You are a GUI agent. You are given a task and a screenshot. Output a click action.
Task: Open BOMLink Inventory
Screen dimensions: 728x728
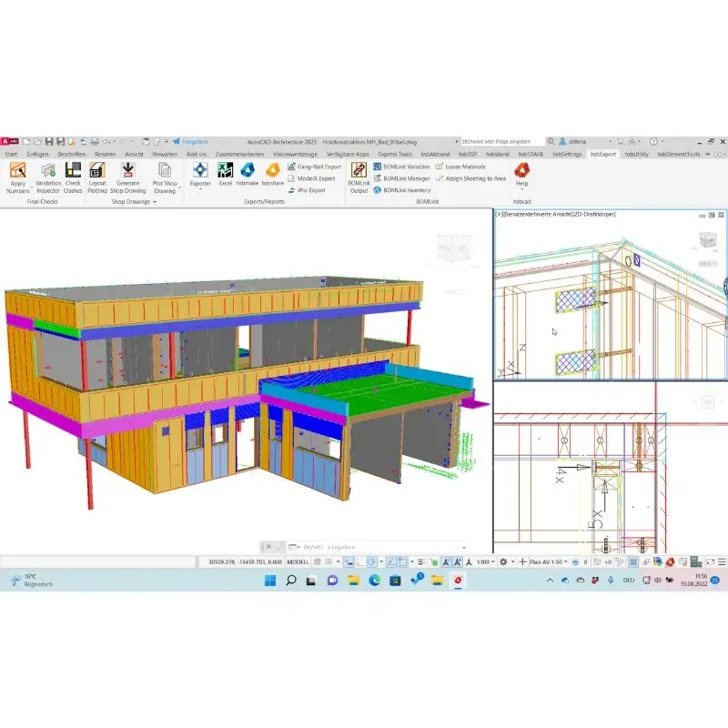pos(402,190)
